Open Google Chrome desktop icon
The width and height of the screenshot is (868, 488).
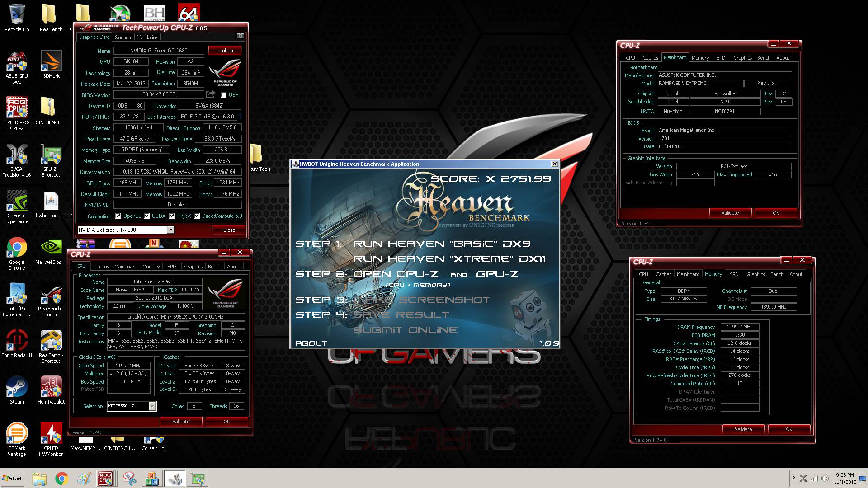tap(17, 253)
